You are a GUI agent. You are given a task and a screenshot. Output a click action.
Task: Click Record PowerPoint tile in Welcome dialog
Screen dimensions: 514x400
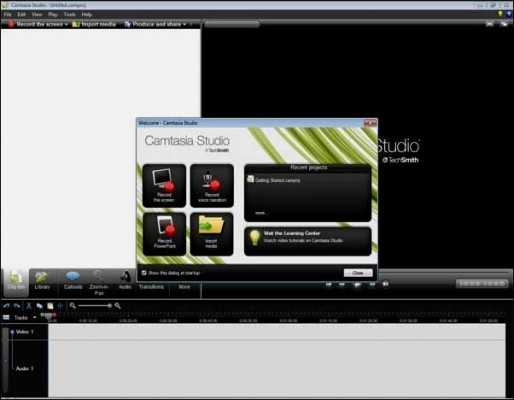pos(164,234)
